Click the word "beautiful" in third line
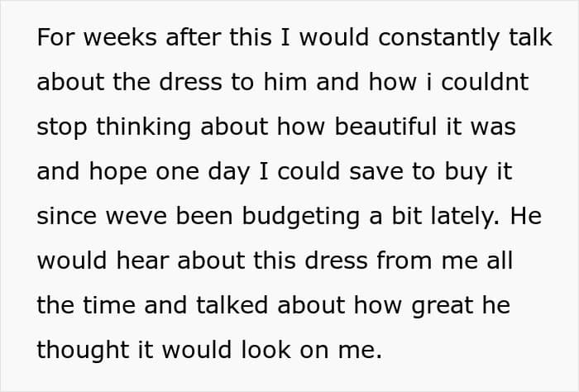 point(386,127)
